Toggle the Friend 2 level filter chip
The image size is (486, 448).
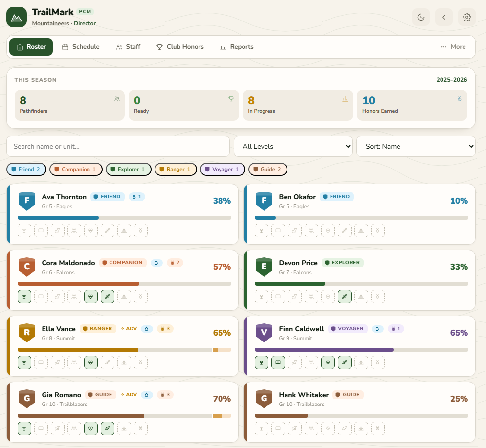tap(26, 170)
